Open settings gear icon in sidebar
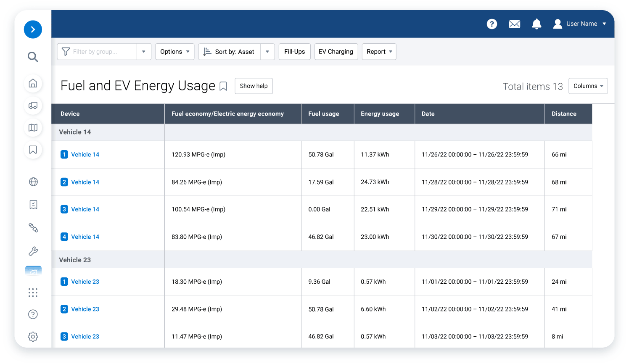Viewport: 629px width, 364px height. pyautogui.click(x=33, y=337)
